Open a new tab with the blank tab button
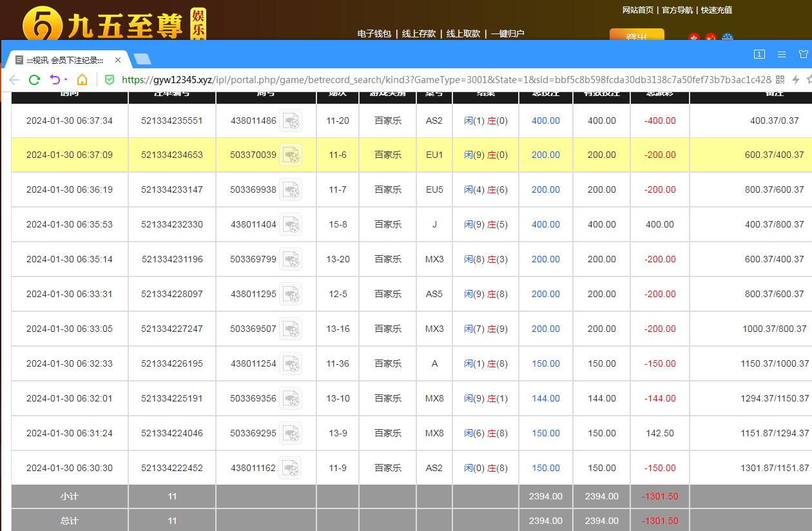812x531 pixels. (142, 59)
